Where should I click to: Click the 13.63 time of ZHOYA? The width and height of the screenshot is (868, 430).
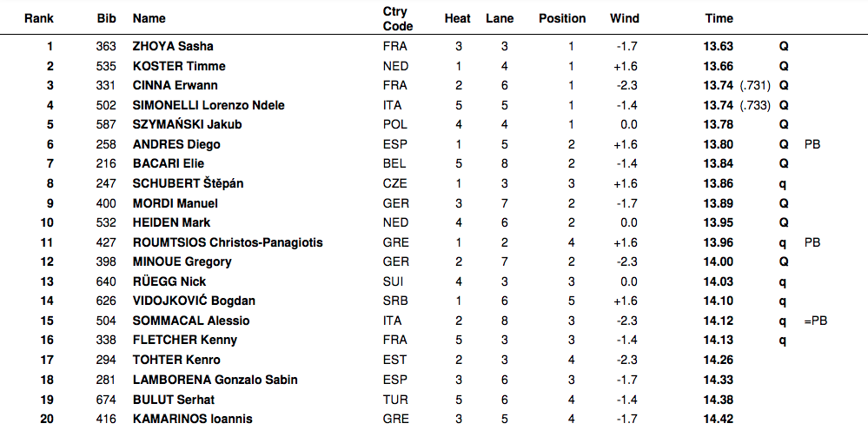[718, 46]
